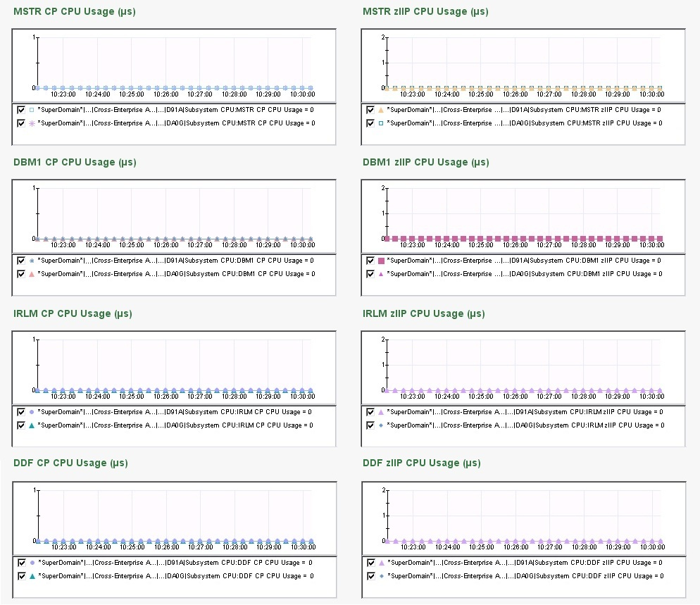Viewport: 700px width, 605px height.
Task: Click magenta square icon for D91A DBM1 zIIP
Action: 381,261
